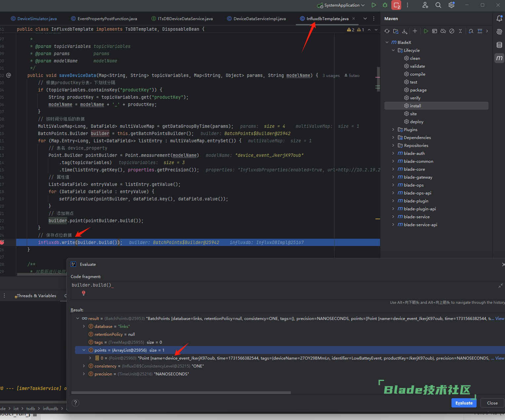Open the AI Assistant spiral icon

[499, 32]
